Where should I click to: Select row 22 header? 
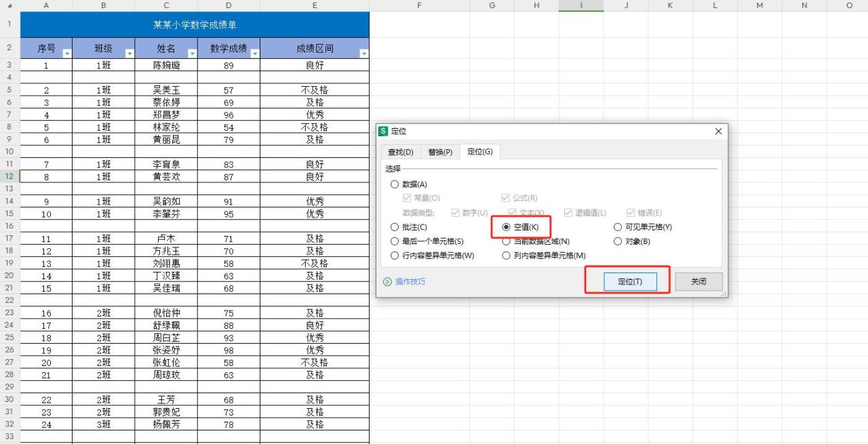coord(9,300)
